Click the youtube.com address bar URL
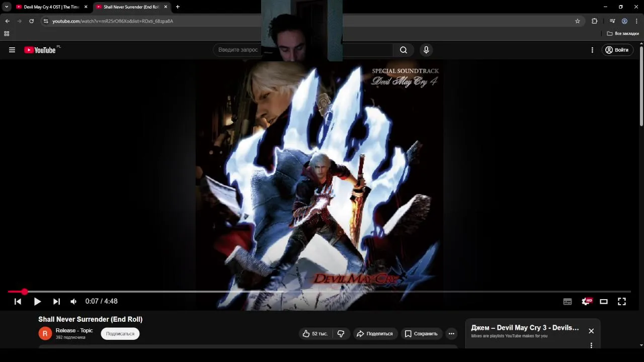Viewport: 644px width, 362px height. 113,21
